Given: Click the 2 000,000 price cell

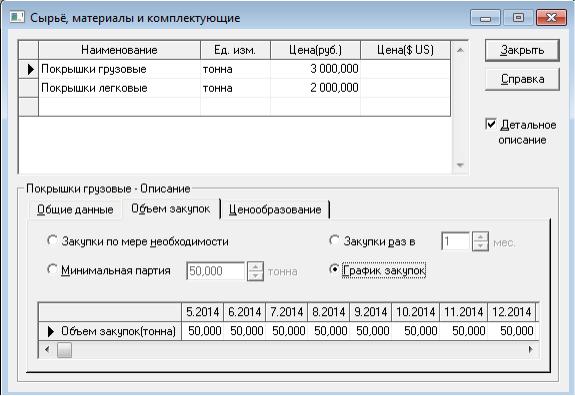Looking at the screenshot, I should (x=315, y=88).
